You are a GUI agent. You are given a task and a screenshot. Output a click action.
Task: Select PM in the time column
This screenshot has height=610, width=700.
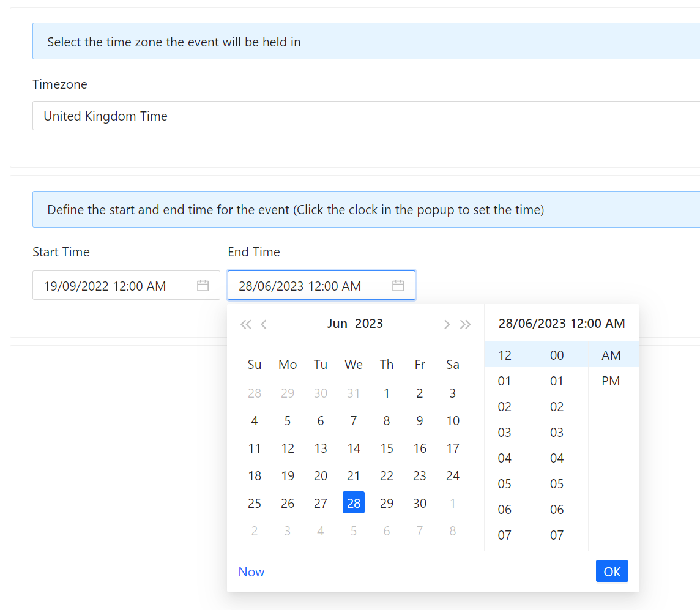pyautogui.click(x=611, y=381)
